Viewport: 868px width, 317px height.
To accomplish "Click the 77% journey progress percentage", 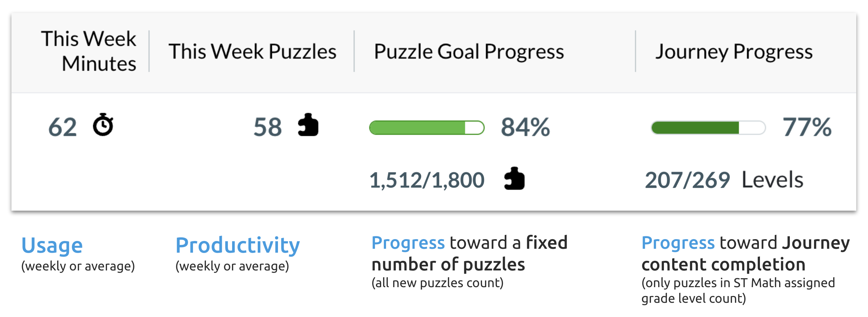I will (x=807, y=127).
